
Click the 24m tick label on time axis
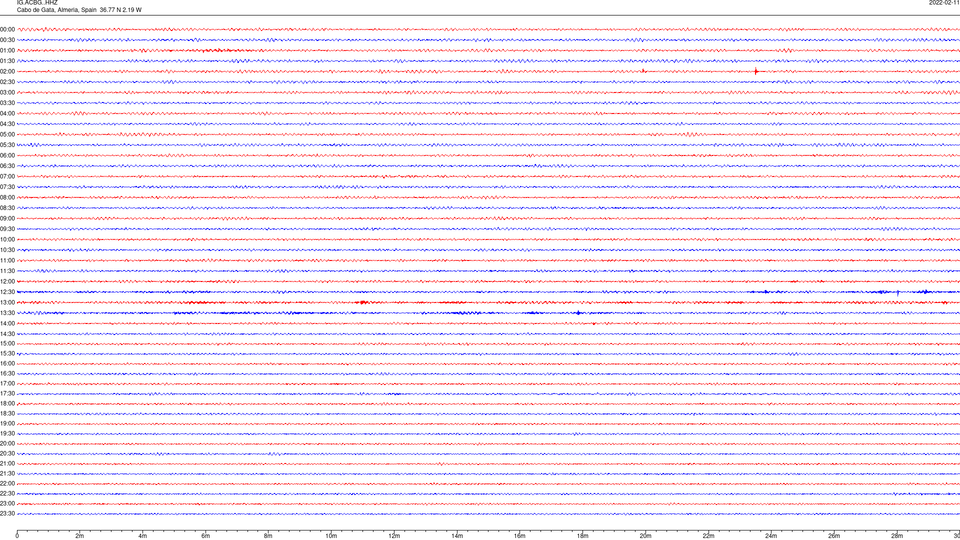[x=771, y=536]
